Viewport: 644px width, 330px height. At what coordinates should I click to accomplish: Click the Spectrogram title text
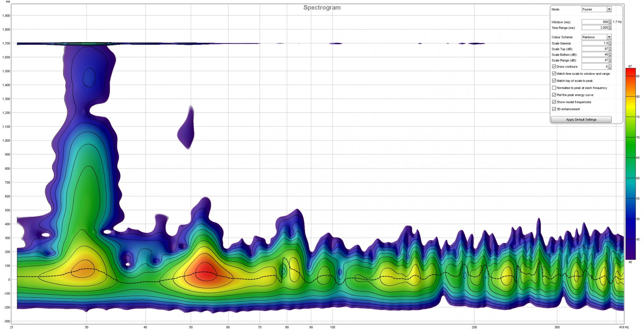coord(322,7)
